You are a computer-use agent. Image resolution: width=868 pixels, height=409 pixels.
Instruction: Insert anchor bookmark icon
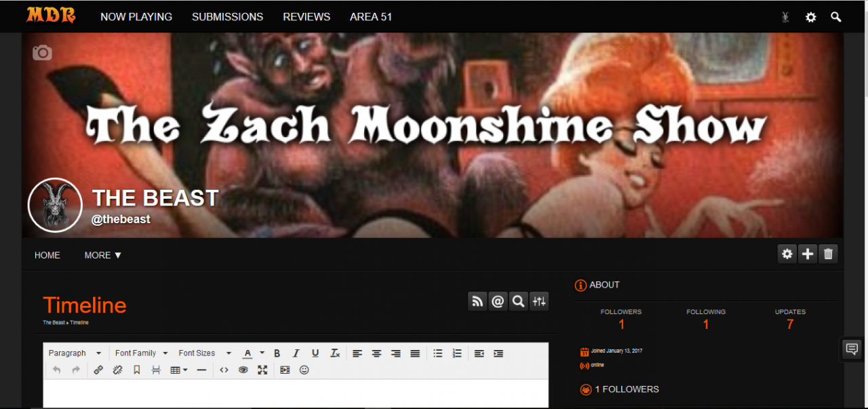(x=136, y=370)
